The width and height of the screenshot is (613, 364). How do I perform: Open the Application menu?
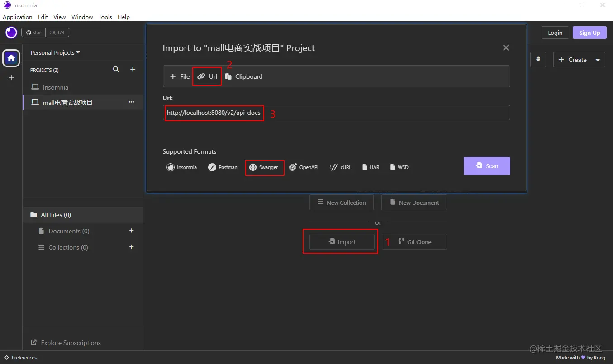tap(18, 17)
